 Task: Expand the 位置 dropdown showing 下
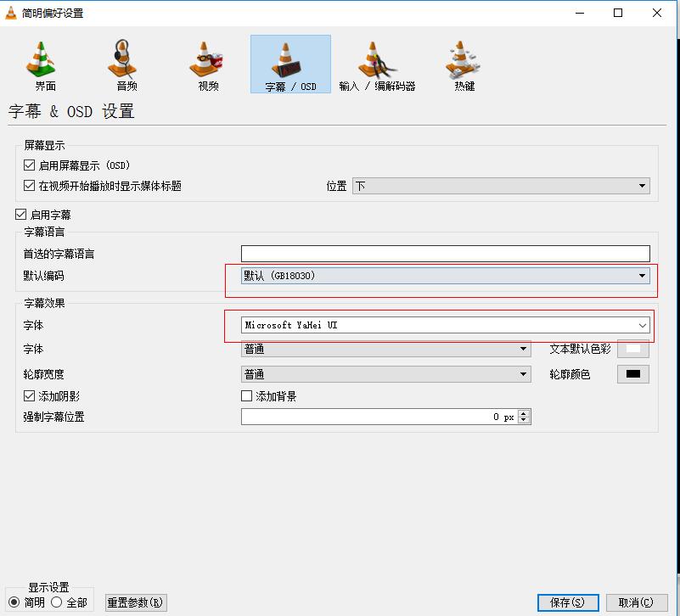coord(501,186)
